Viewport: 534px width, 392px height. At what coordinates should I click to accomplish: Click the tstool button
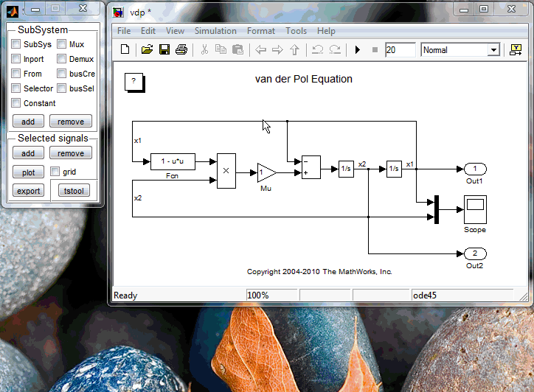pos(73,191)
